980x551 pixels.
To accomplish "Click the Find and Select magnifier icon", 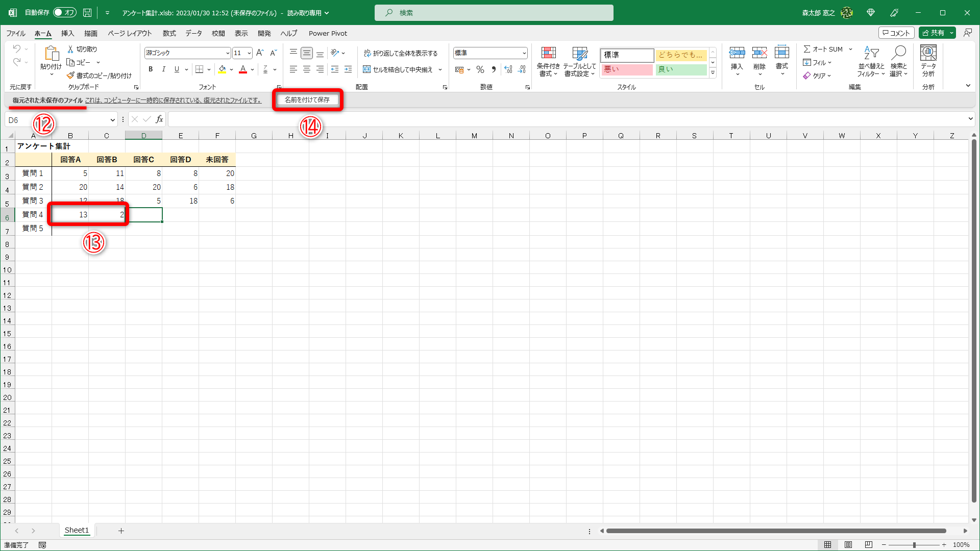I will pyautogui.click(x=898, y=53).
